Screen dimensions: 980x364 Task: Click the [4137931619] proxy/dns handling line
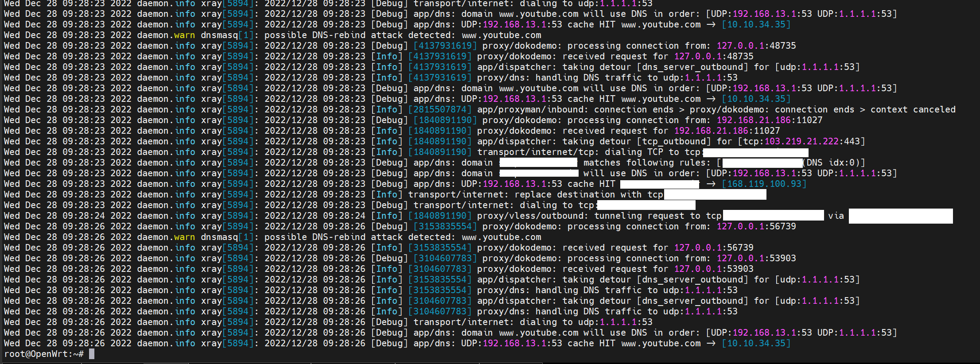tap(371, 77)
